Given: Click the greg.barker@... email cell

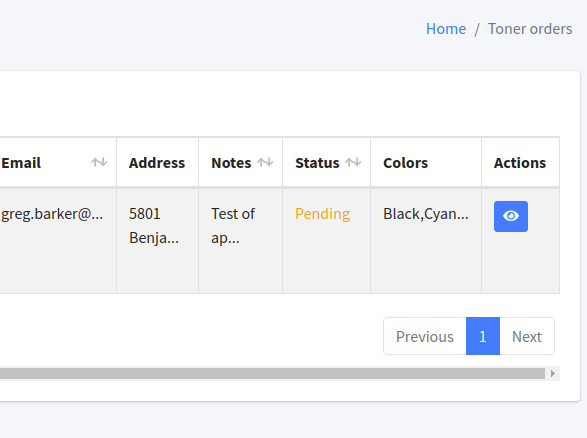Looking at the screenshot, I should click(x=52, y=214).
